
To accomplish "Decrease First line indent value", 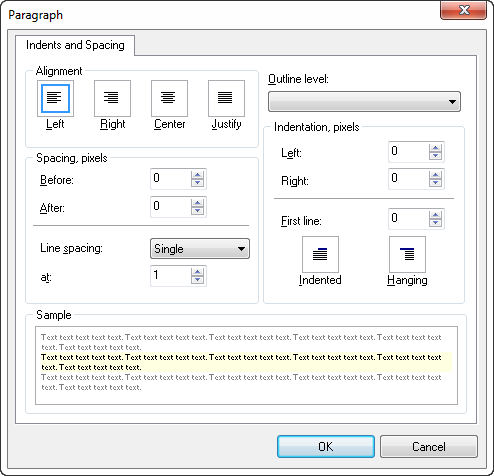I will coord(435,223).
